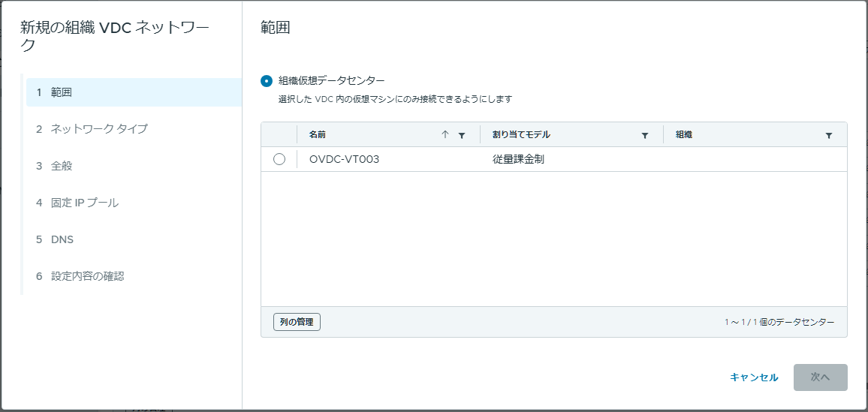
Task: Click the 列の管理 button
Action: 297,322
